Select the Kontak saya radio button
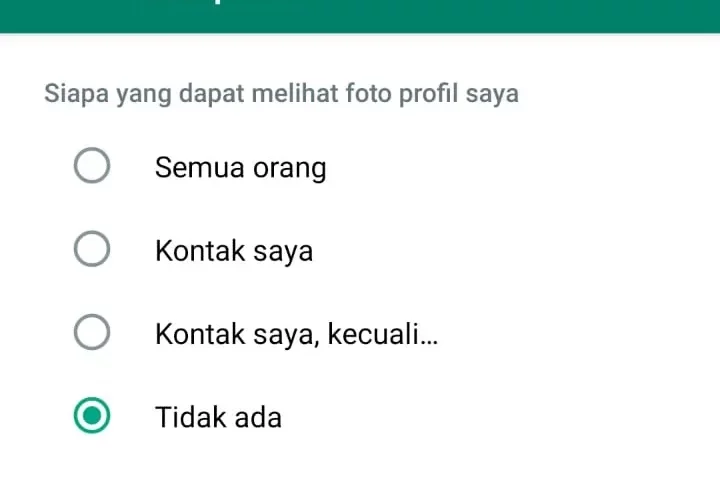 pos(92,248)
